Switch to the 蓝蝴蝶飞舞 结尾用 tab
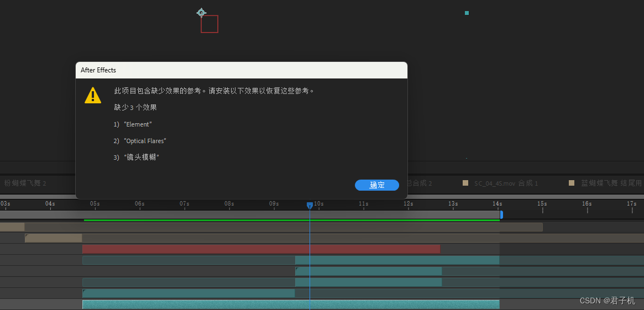 pos(611,183)
